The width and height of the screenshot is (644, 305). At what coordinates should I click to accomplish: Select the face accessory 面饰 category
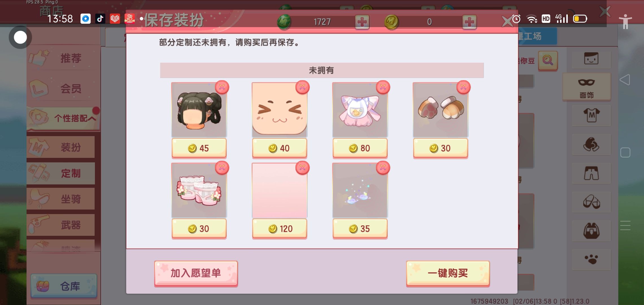coord(587,87)
